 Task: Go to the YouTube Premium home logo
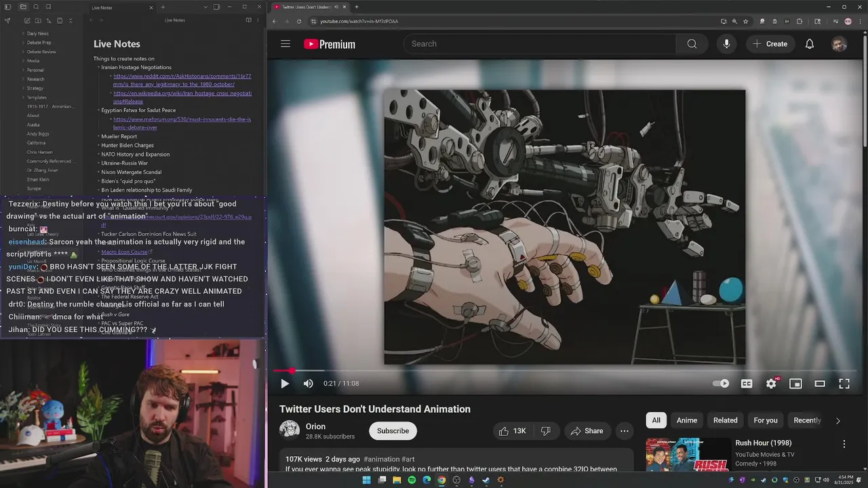click(x=330, y=44)
